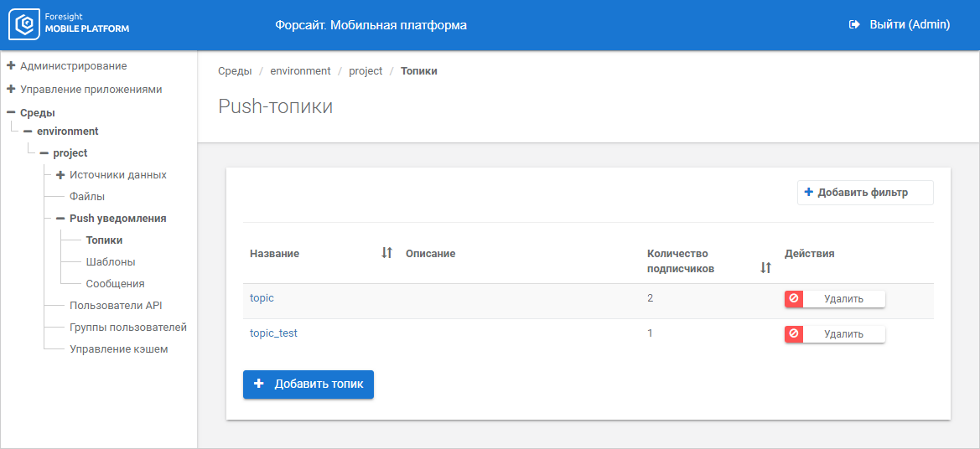
Task: Collapse the environment node
Action: pyautogui.click(x=28, y=132)
